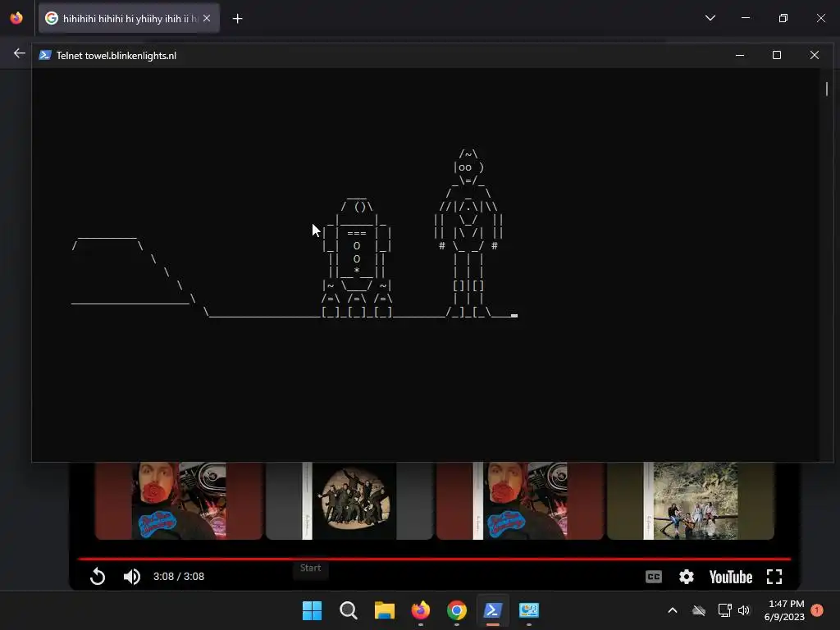The height and width of the screenshot is (630, 840).
Task: Open the first red rose album thumbnail
Action: click(x=179, y=500)
